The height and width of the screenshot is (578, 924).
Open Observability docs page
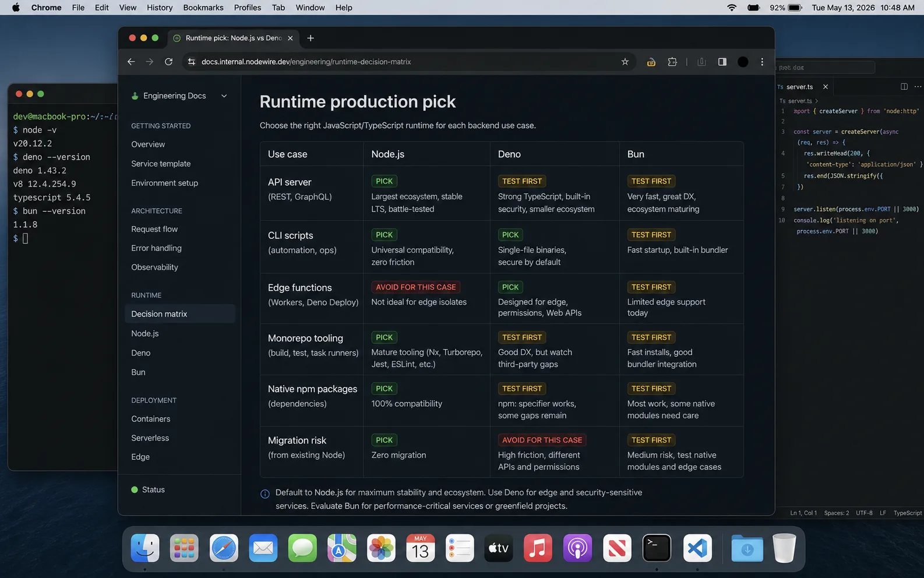pyautogui.click(x=154, y=267)
